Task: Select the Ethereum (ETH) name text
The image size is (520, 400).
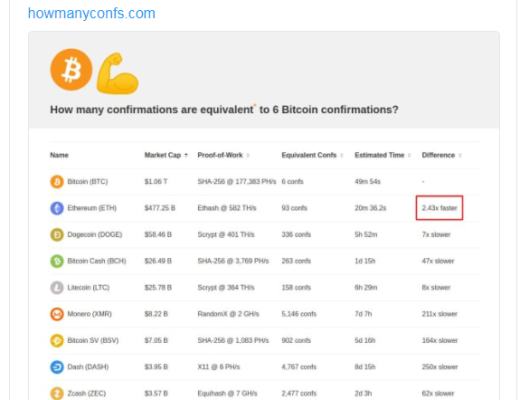Action: (92, 208)
